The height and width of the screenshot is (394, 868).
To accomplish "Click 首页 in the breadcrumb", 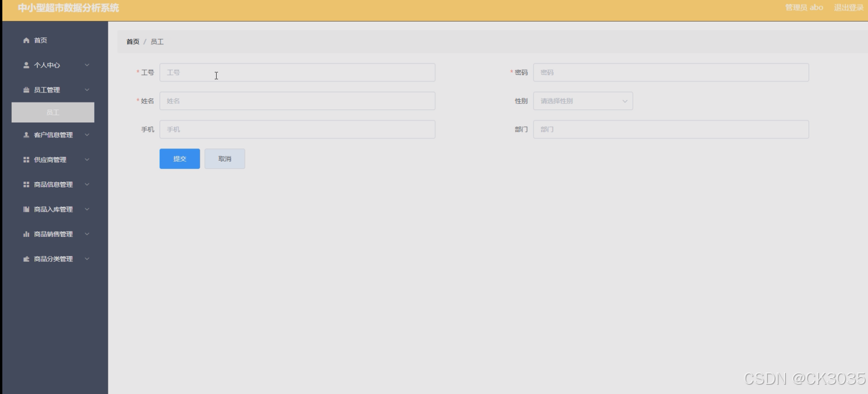I will 133,42.
